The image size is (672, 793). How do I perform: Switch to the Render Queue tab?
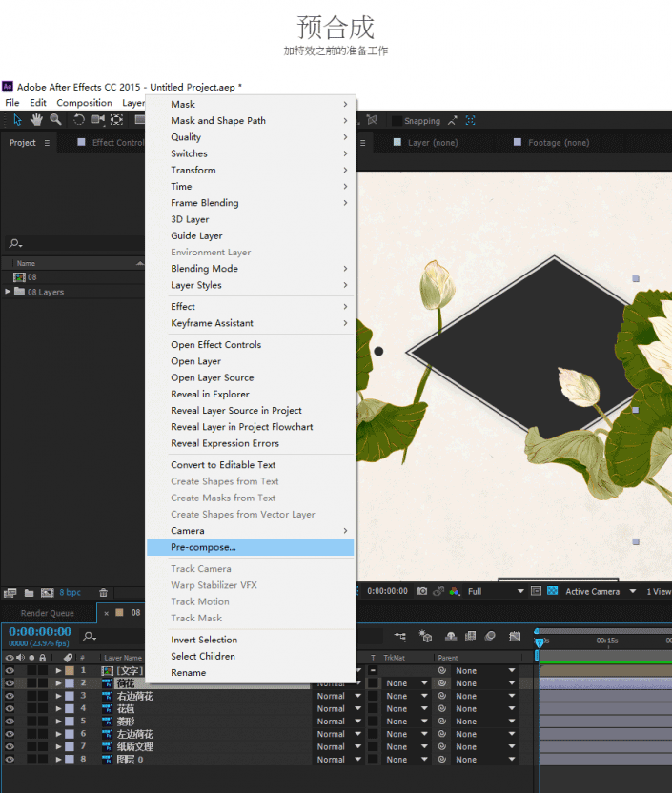48,613
